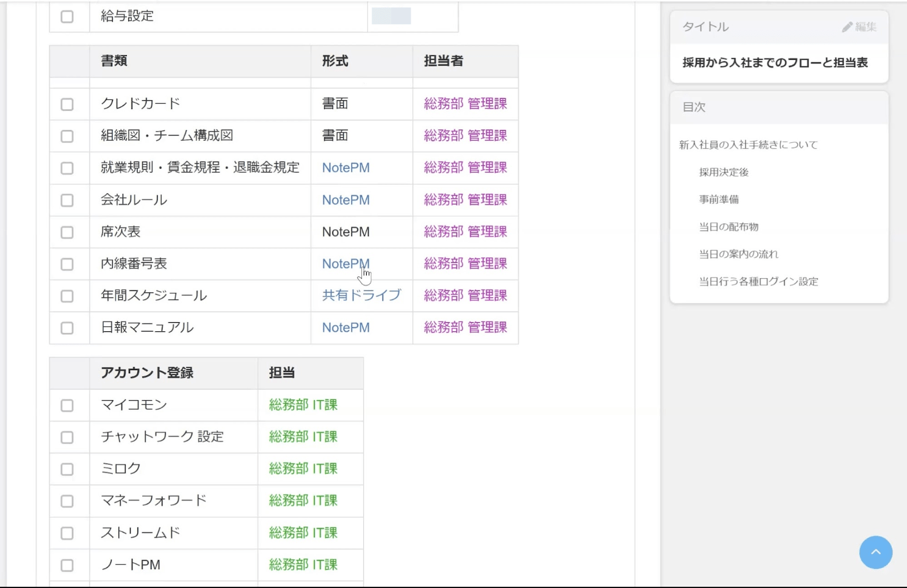Tick the 就業規則・賃金規程・退職金規定 checkbox
The width and height of the screenshot is (907, 588).
pos(67,168)
